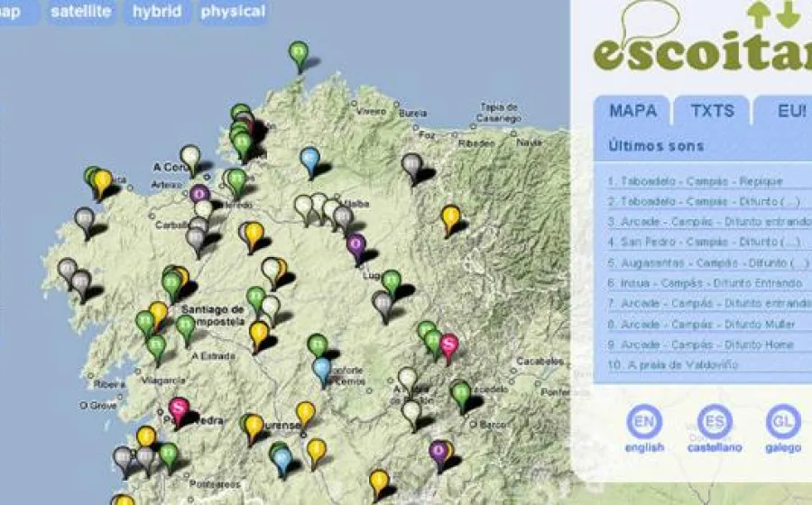Click the O Grove map label
Screen dimensions: 812x505
[97, 406]
